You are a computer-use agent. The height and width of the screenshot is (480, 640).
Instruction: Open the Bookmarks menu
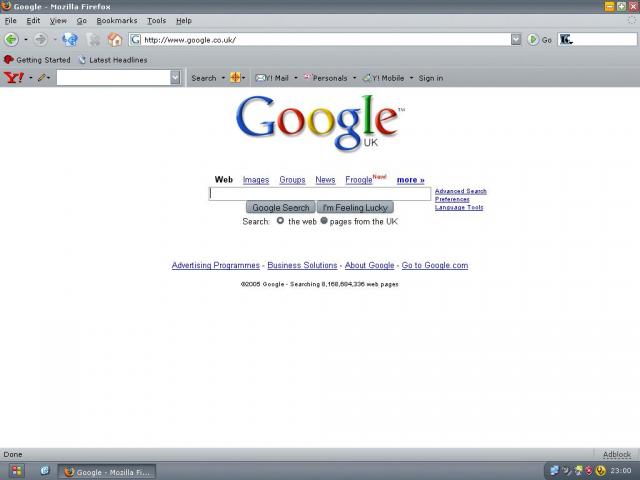pyautogui.click(x=117, y=20)
